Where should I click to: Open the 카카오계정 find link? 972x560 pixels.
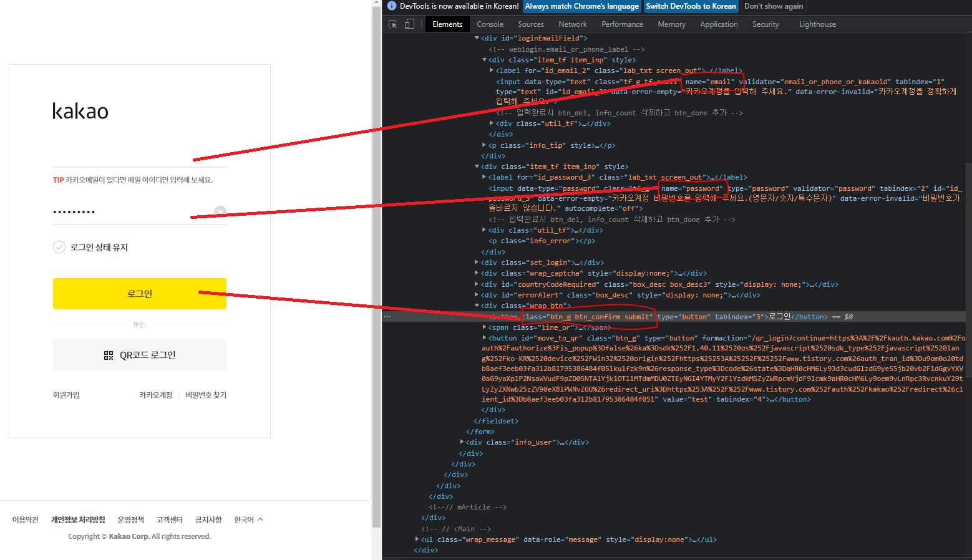pos(155,395)
